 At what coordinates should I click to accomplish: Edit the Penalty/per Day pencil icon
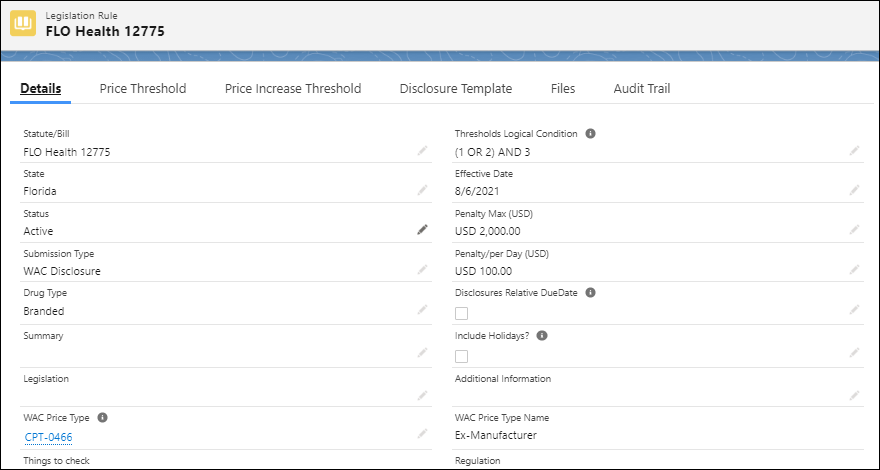pos(854,270)
